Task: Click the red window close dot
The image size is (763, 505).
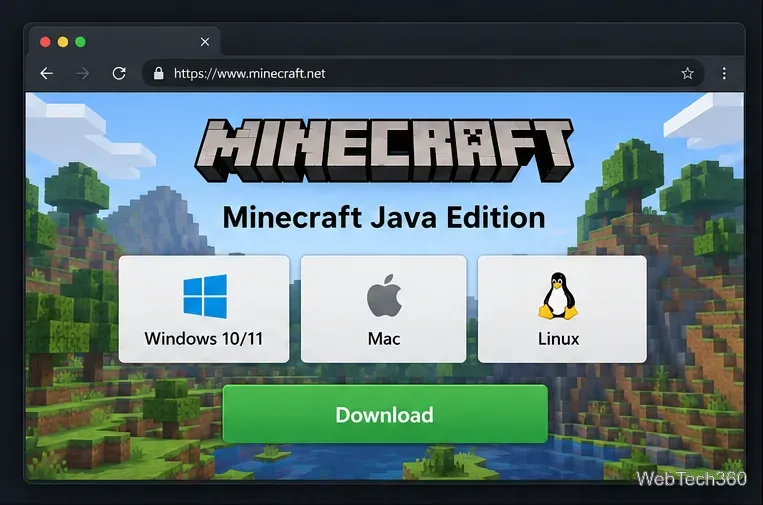Action: pos(45,42)
